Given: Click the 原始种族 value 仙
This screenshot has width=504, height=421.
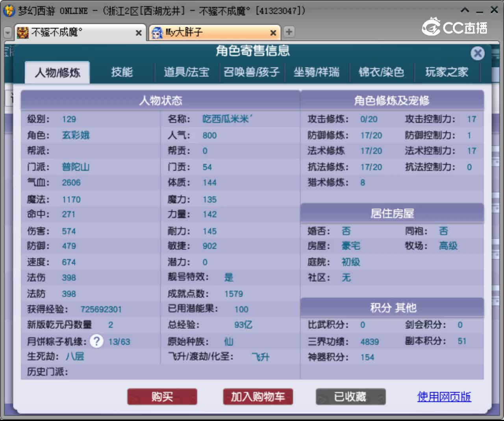Looking at the screenshot, I should tap(229, 341).
